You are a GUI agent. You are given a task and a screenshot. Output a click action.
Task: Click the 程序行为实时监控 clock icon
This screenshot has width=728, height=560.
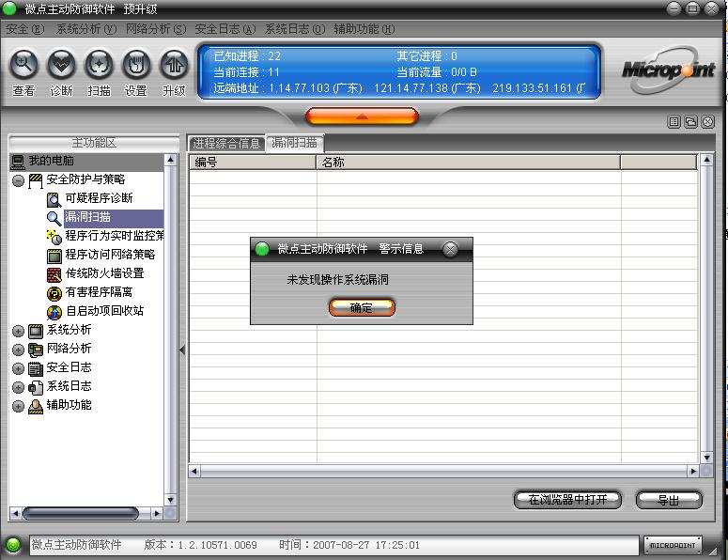coord(54,237)
